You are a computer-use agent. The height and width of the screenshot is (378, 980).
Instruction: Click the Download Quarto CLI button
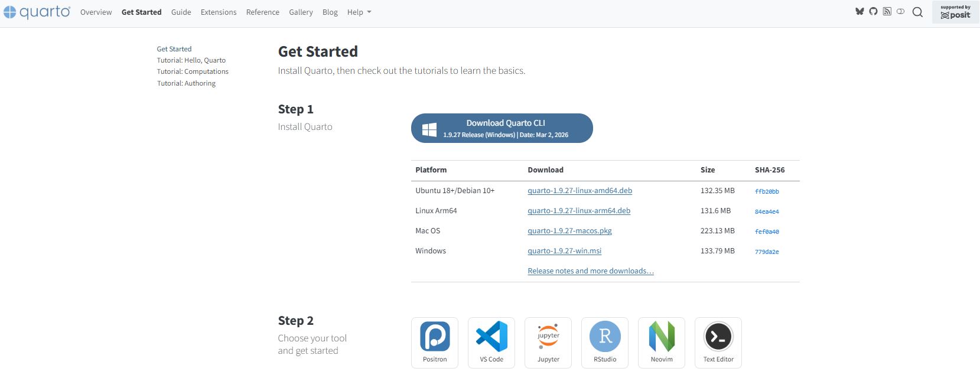(502, 128)
